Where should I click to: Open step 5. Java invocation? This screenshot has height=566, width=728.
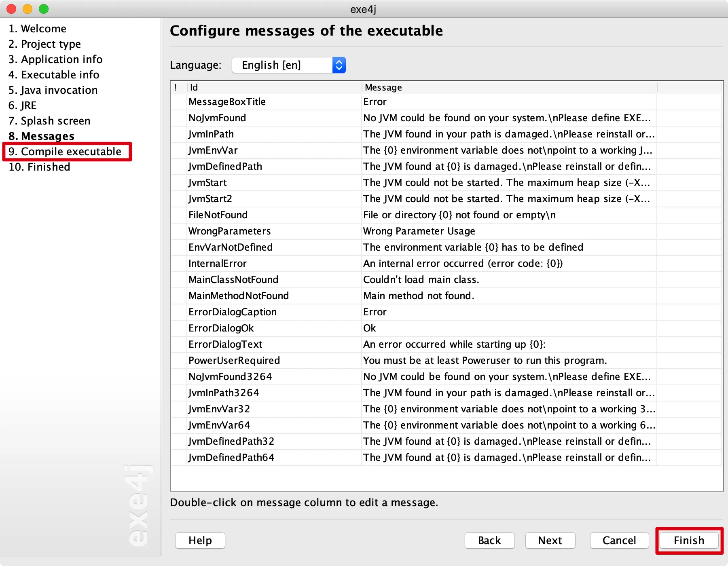point(53,90)
